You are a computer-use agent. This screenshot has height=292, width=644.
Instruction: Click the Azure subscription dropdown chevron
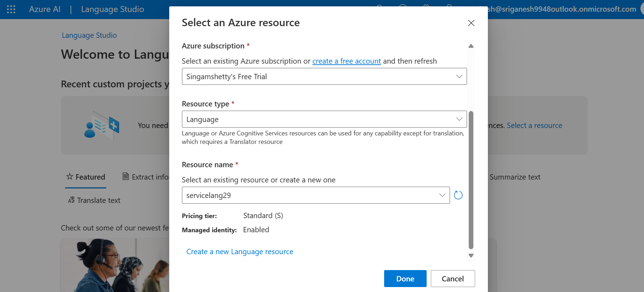point(459,76)
